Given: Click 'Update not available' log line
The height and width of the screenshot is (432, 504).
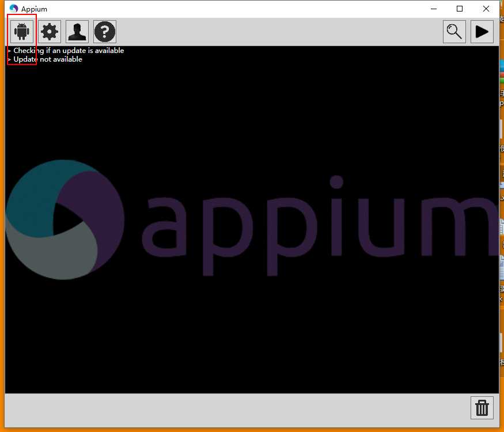Looking at the screenshot, I should 48,59.
